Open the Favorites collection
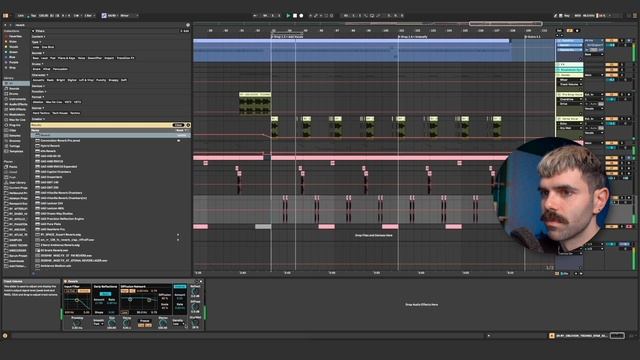The height and width of the screenshot is (360, 640). click(15, 36)
